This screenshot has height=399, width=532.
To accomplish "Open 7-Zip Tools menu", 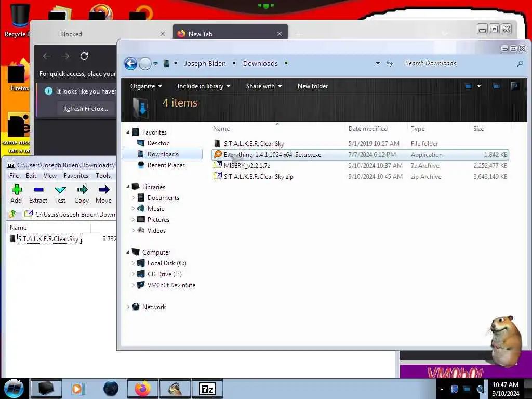I will [103, 176].
